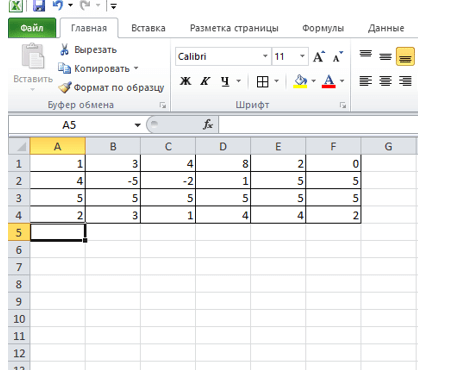The height and width of the screenshot is (385, 449).
Task: Undo the last action
Action: coord(58,5)
